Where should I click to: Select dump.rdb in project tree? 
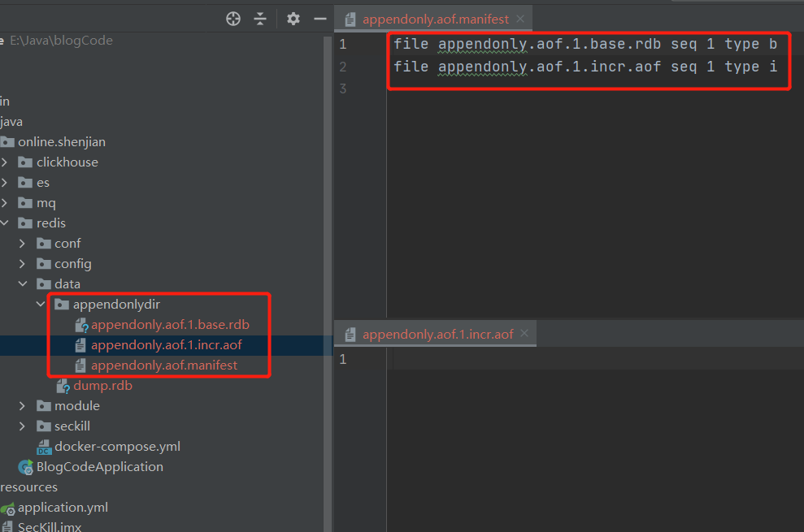coord(102,386)
